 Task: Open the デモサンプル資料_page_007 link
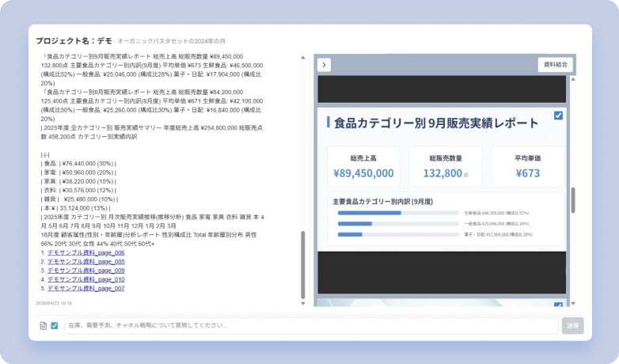[x=86, y=289]
